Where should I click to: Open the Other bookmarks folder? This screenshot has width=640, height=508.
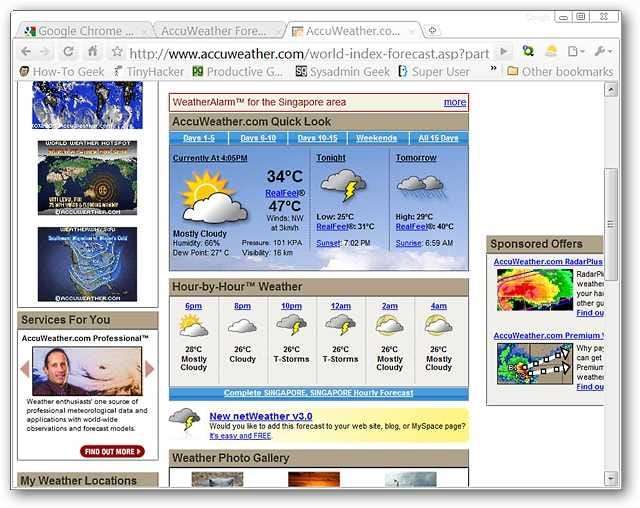pyautogui.click(x=560, y=72)
